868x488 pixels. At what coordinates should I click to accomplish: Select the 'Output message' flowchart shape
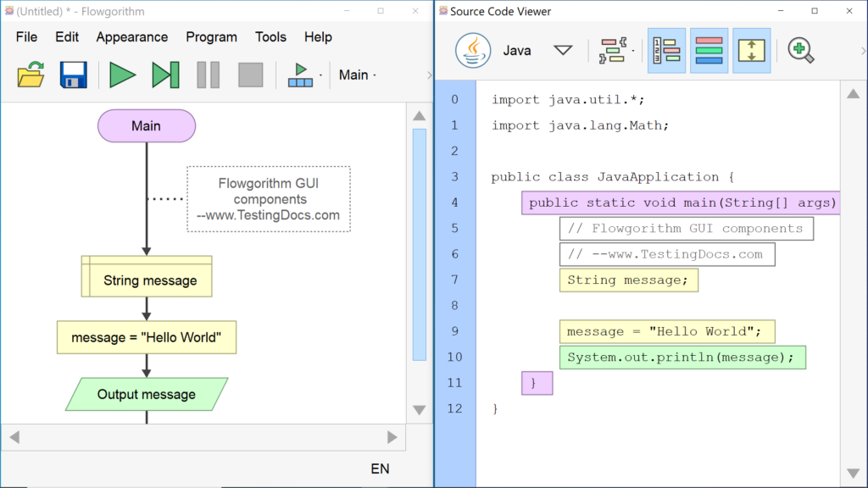(147, 395)
